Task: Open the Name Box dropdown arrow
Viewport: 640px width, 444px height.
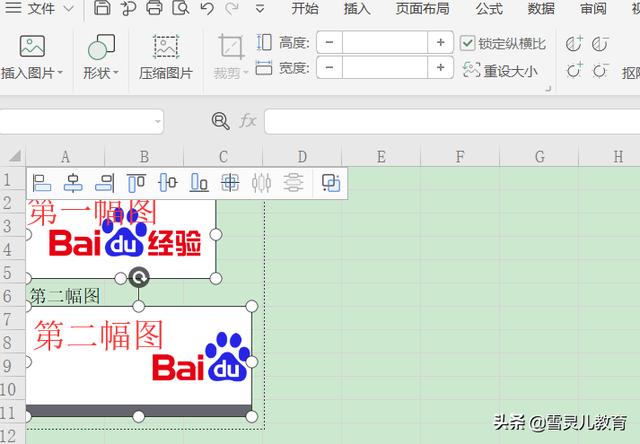Action: [158, 121]
